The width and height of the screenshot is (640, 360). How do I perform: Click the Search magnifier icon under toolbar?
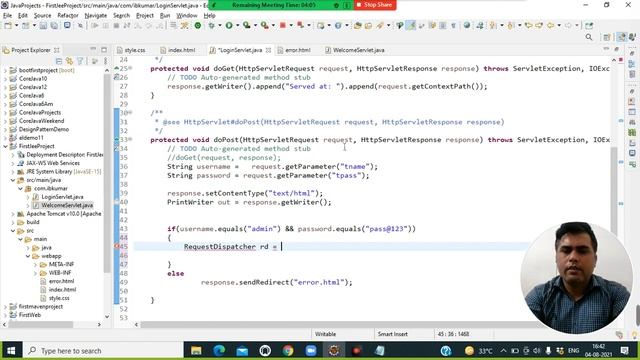[589, 37]
